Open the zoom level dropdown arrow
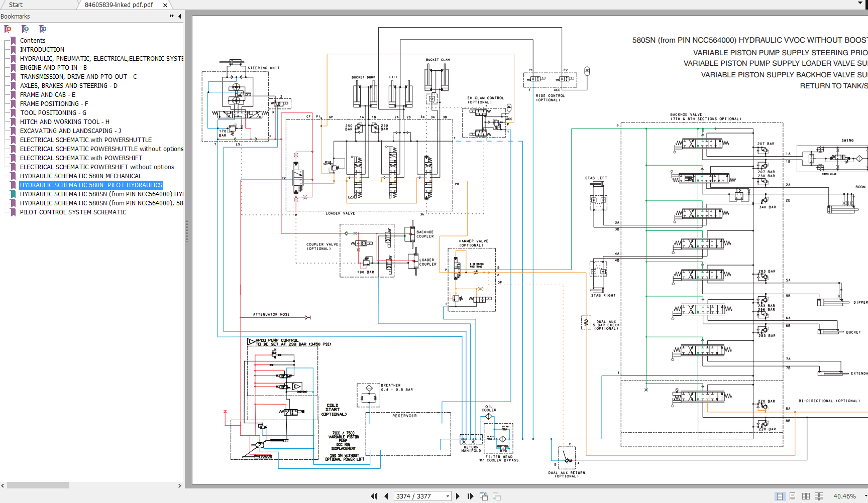 coord(865,496)
